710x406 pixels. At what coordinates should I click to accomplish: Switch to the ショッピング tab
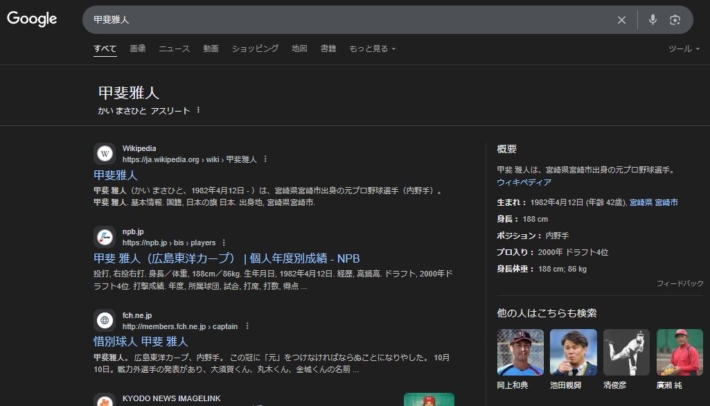tap(255, 48)
